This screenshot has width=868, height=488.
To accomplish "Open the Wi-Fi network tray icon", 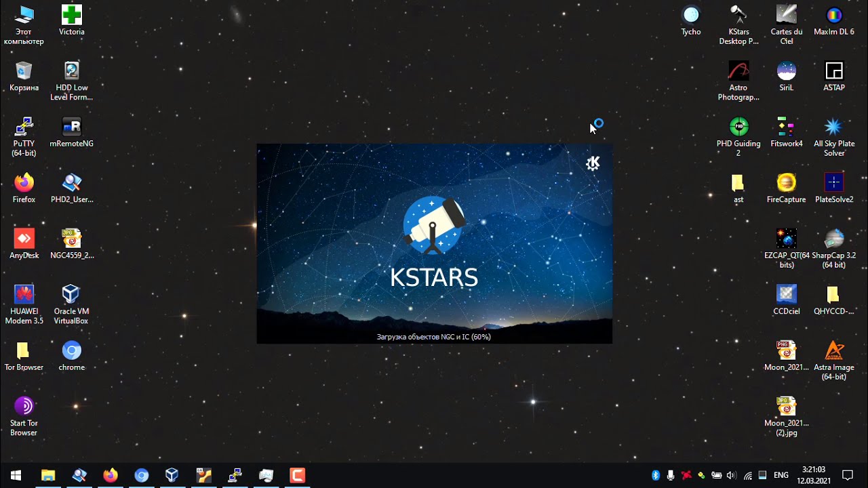I will 747,475.
